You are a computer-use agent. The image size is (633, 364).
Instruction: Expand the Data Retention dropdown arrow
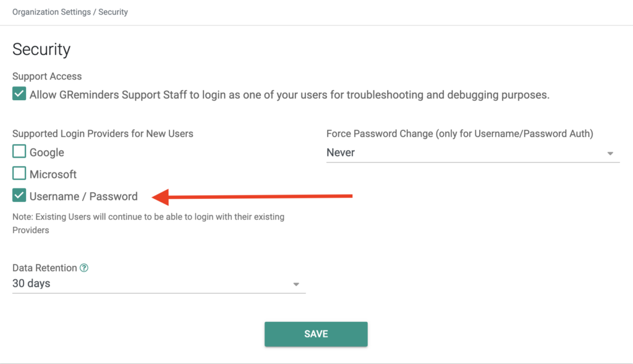point(296,284)
